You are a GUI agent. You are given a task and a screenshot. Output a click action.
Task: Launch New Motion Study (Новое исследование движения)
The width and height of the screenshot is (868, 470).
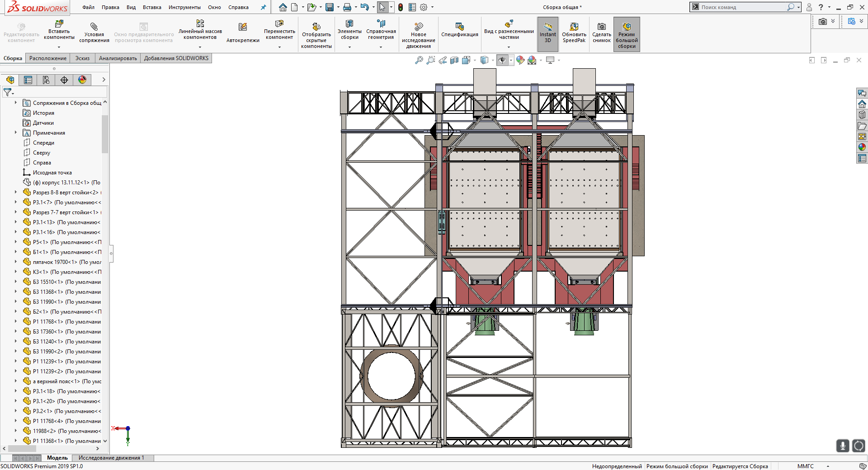[x=418, y=27]
